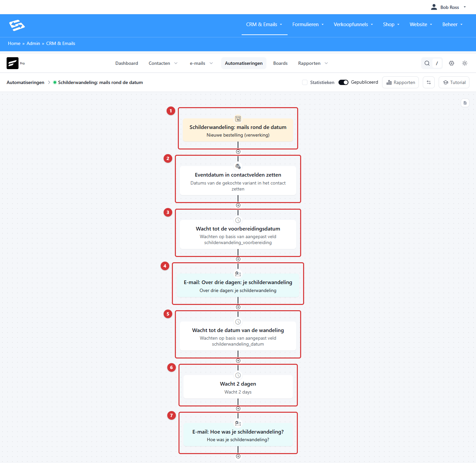This screenshot has height=463, width=476.
Task: Click the Bob Ross user avatar icon
Action: [x=434, y=7]
